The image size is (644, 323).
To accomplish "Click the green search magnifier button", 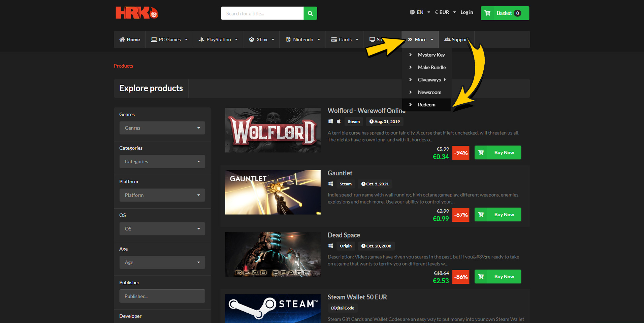I will pos(310,13).
